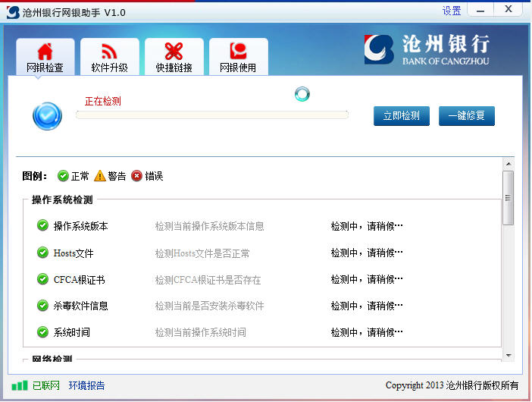This screenshot has width=532, height=402.
Task: Click the status icon beside CFCA根证书
Action: (x=42, y=279)
